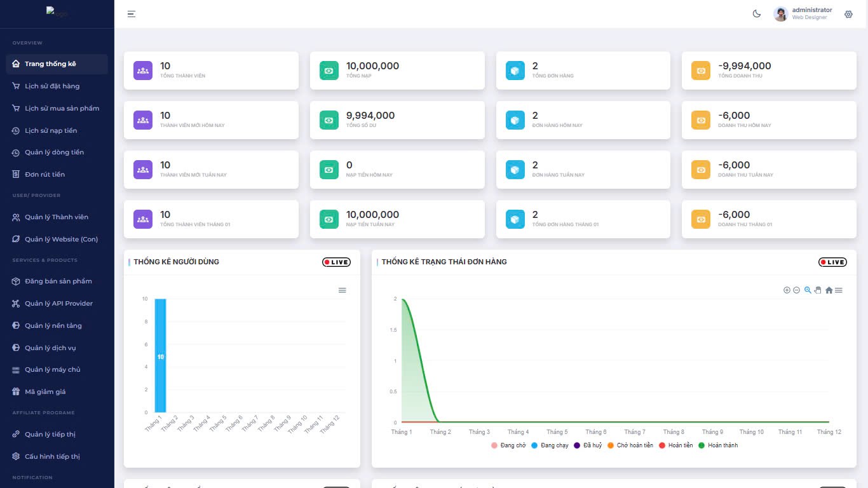The image size is (868, 488).
Task: Reset order chart zoom with home icon
Action: [x=829, y=290]
